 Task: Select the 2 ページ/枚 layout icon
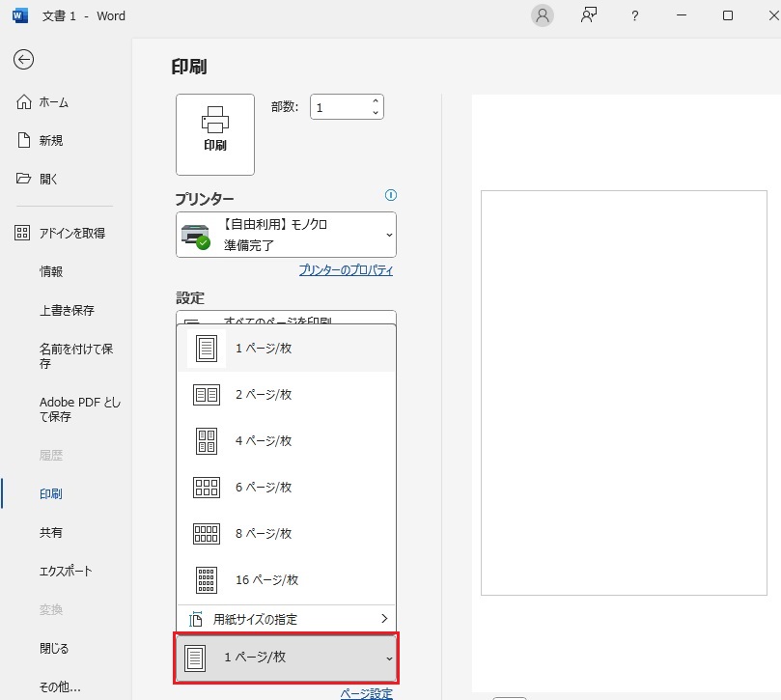tap(206, 394)
